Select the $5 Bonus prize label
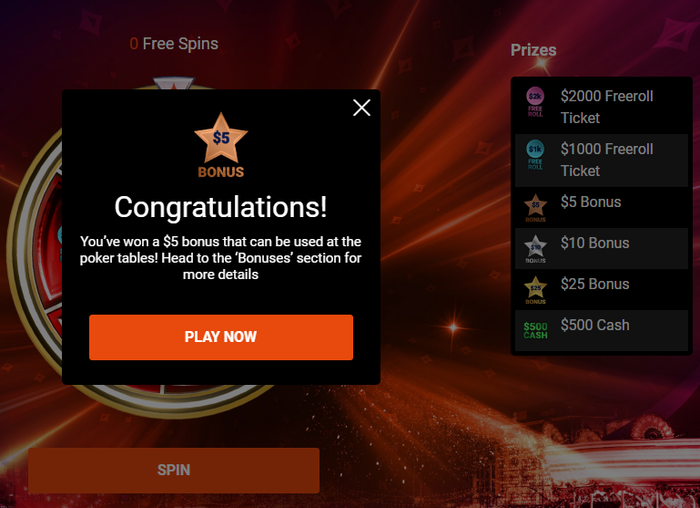Viewport: 700px width, 508px height. click(591, 202)
